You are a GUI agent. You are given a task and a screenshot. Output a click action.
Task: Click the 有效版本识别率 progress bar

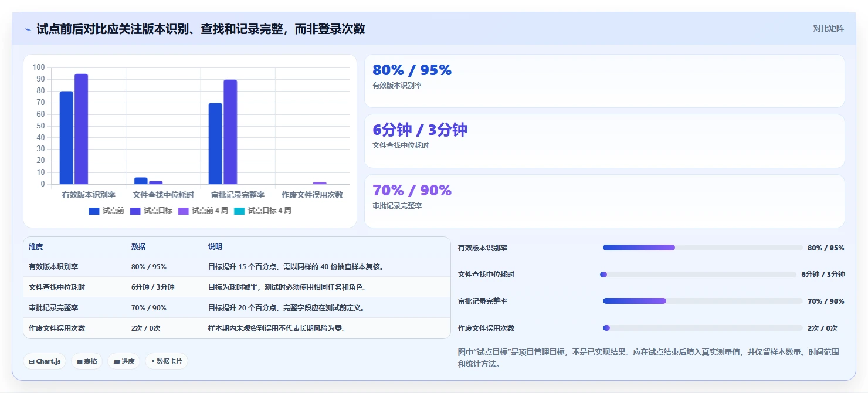(703, 248)
